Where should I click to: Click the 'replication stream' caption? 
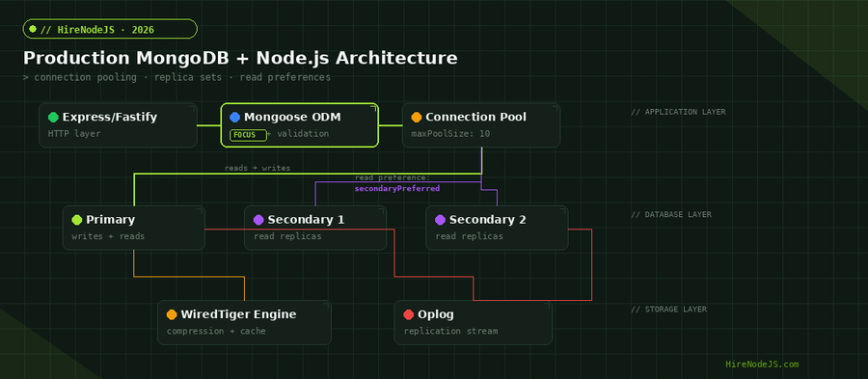450,332
